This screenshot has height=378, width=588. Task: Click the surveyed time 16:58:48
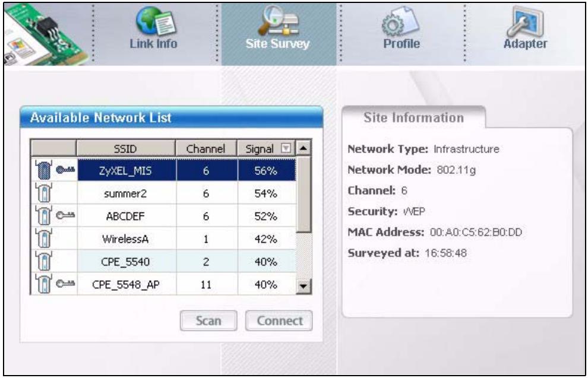[446, 253]
